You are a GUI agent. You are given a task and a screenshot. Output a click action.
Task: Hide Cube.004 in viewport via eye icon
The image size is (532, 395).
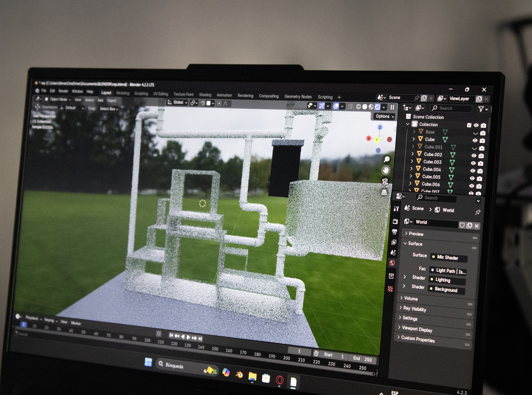point(473,171)
